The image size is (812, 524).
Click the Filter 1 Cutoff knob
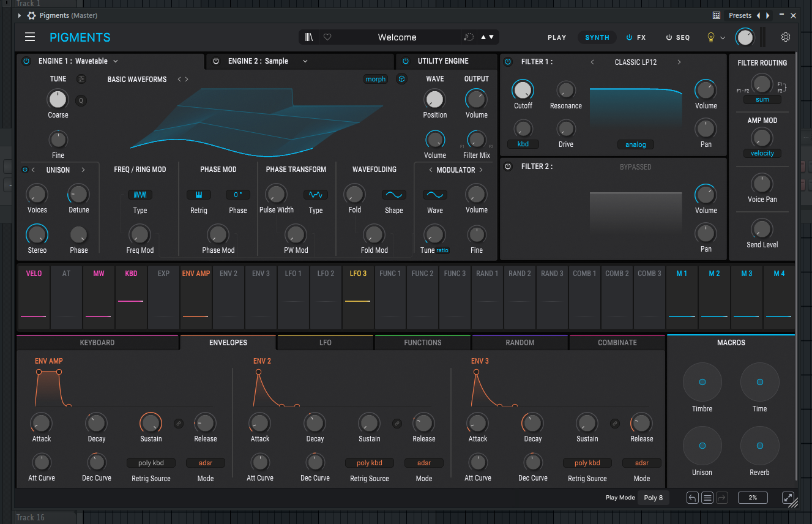point(523,90)
